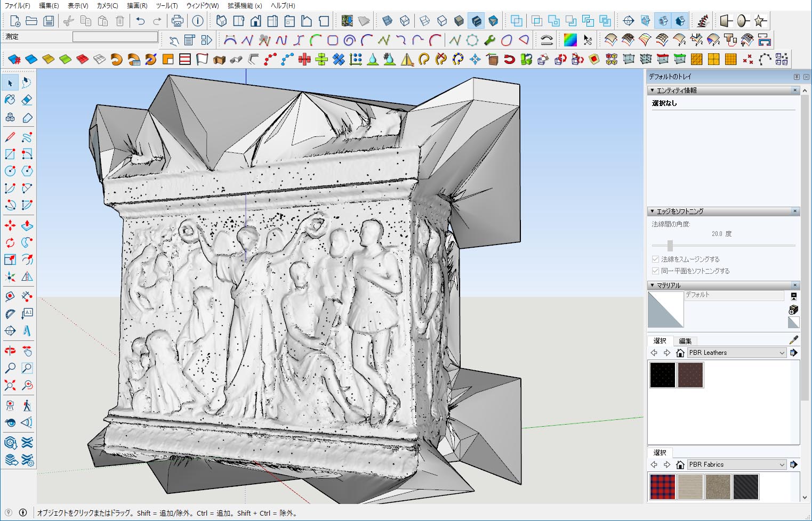Select the Tape Measure tool
This screenshot has width=812, height=521.
pyautogui.click(x=10, y=297)
